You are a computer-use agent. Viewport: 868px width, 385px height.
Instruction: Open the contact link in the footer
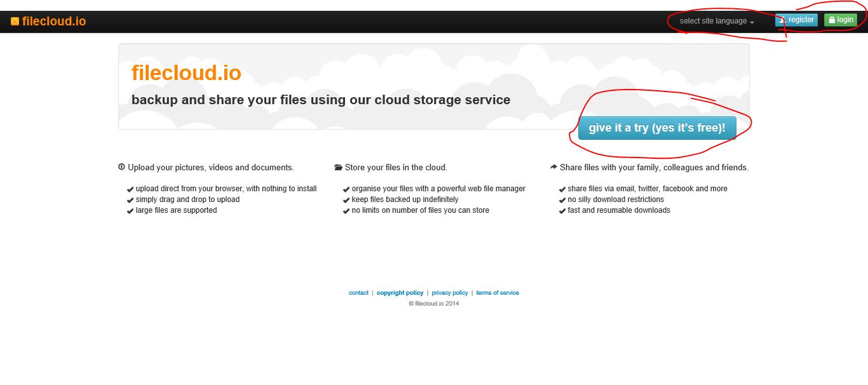pos(358,293)
